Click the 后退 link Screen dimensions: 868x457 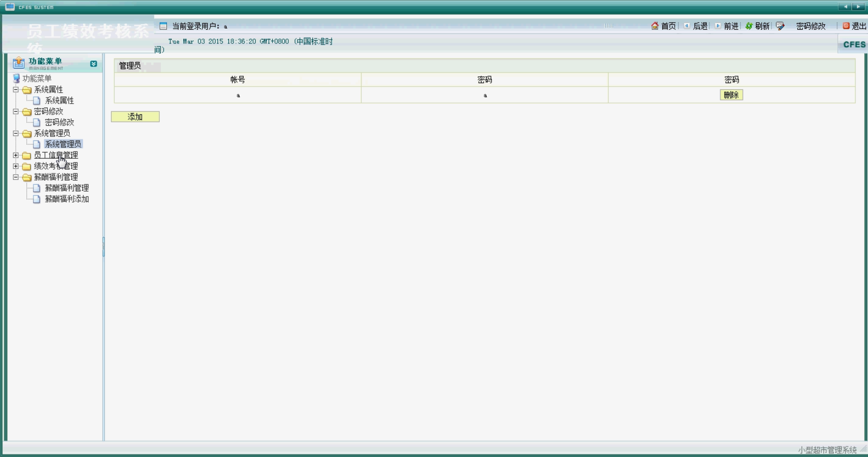[700, 26]
